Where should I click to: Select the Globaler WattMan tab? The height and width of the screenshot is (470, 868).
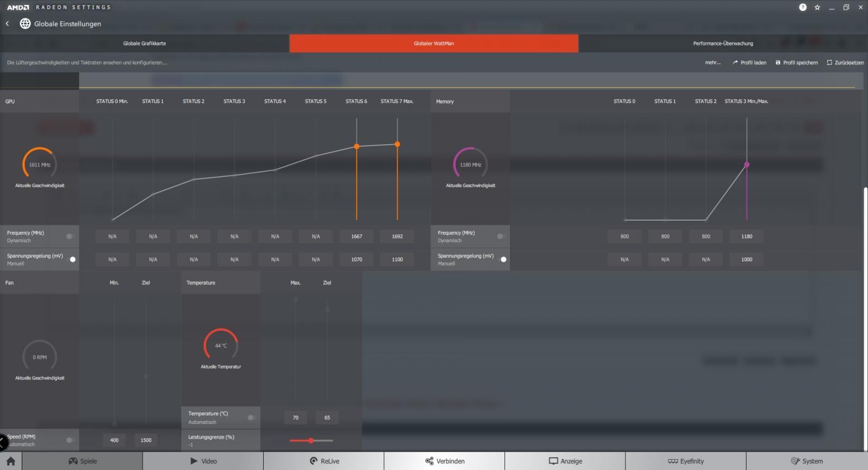click(434, 43)
